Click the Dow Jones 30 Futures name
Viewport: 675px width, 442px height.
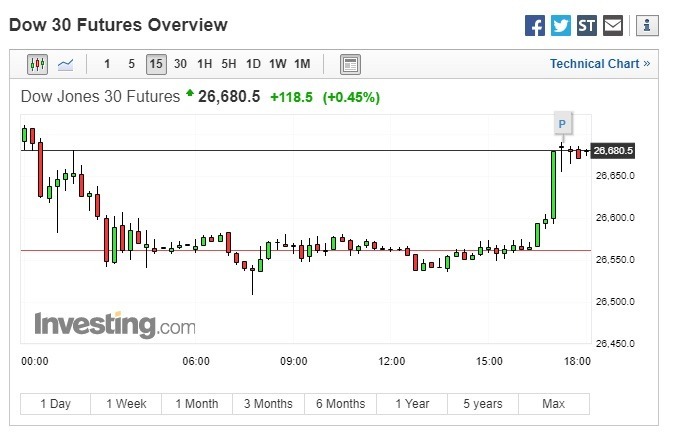pos(100,96)
